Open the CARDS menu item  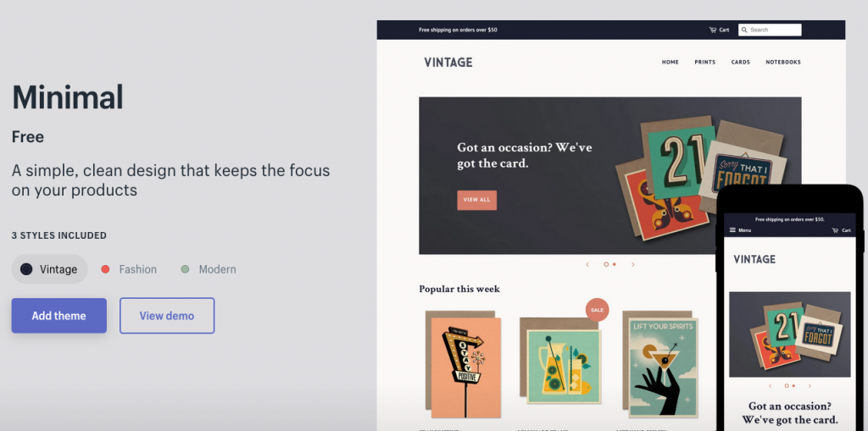tap(741, 62)
